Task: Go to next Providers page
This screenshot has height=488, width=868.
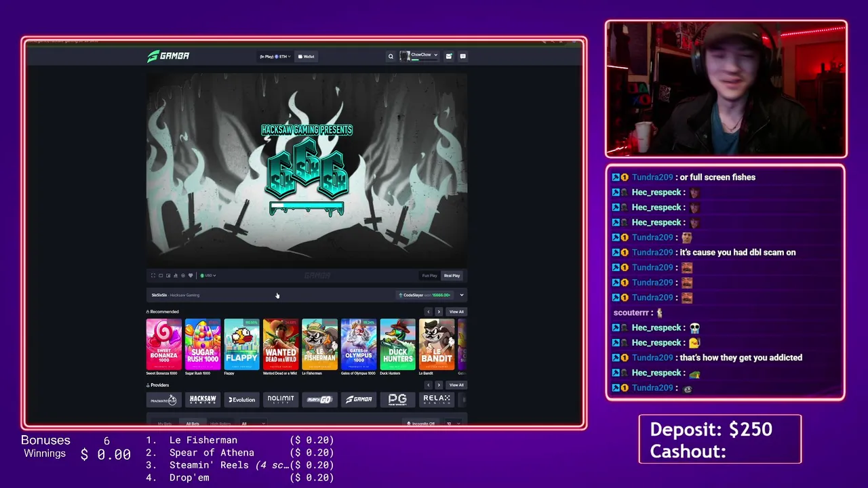Action: pos(439,385)
